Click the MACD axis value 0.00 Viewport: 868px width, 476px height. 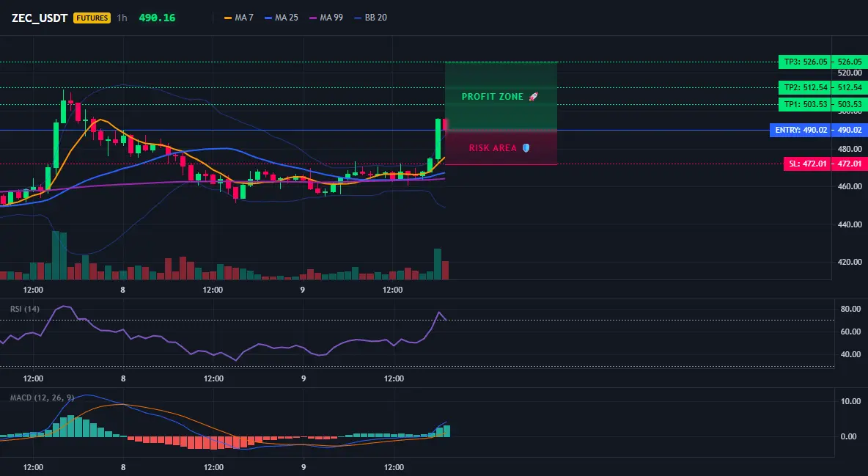point(849,436)
